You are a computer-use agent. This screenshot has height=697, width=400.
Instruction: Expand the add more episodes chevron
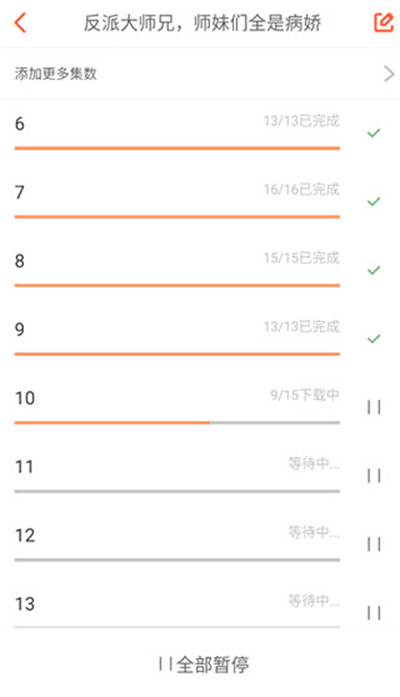point(389,74)
